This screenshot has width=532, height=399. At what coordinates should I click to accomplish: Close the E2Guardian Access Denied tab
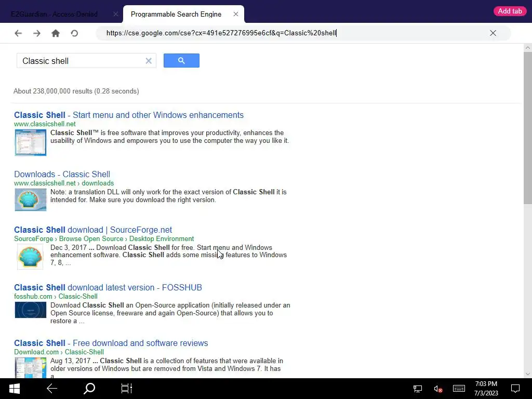click(x=116, y=14)
